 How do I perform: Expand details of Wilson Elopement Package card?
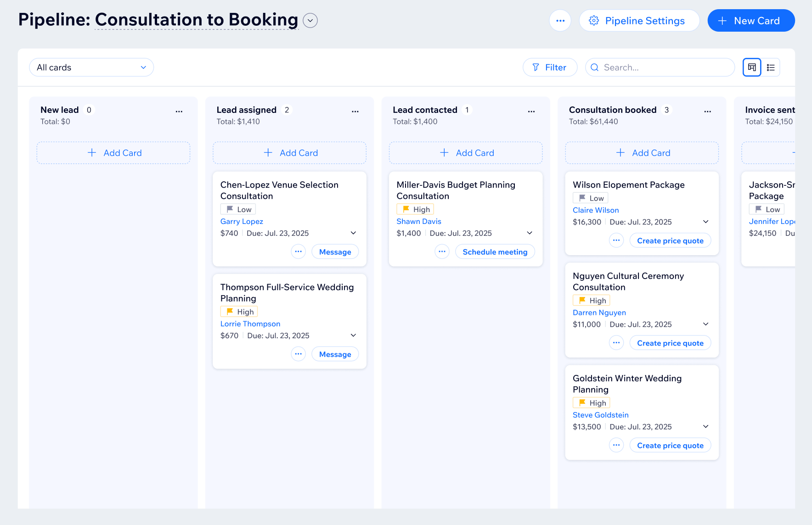(x=705, y=222)
